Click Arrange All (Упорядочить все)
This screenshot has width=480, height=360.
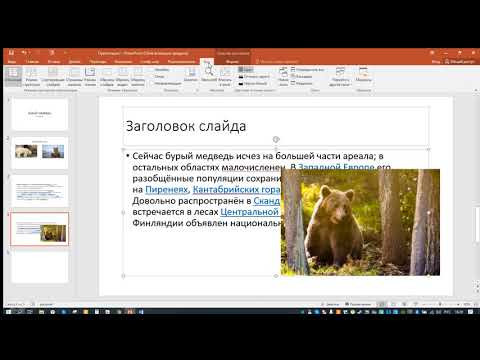tap(307, 70)
